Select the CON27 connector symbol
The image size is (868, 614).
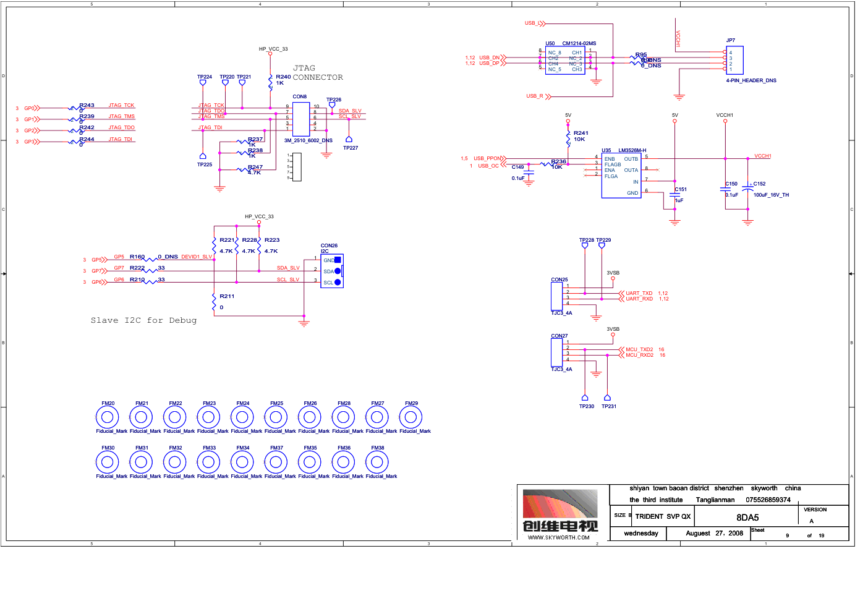click(x=556, y=352)
